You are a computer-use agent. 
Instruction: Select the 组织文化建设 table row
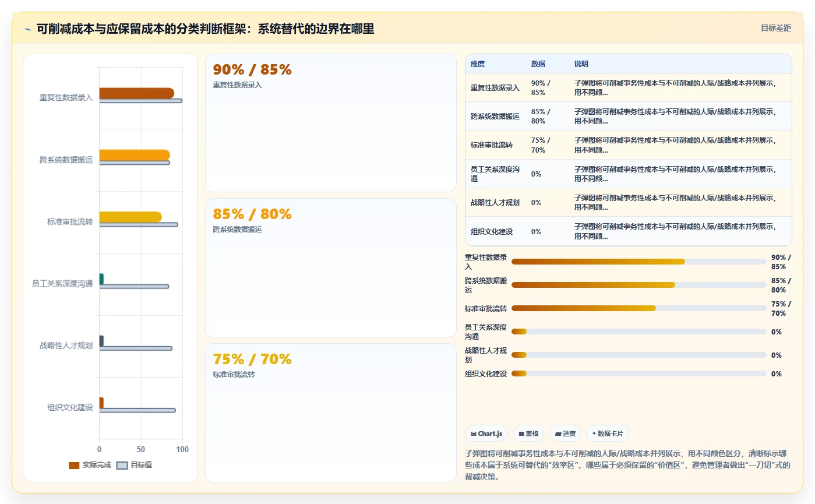click(x=629, y=231)
